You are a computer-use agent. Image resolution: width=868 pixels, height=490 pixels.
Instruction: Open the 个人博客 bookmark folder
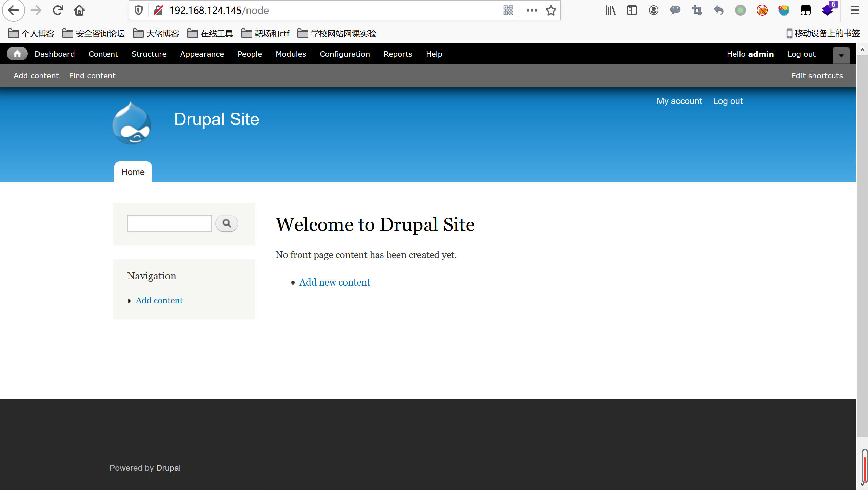click(x=31, y=34)
